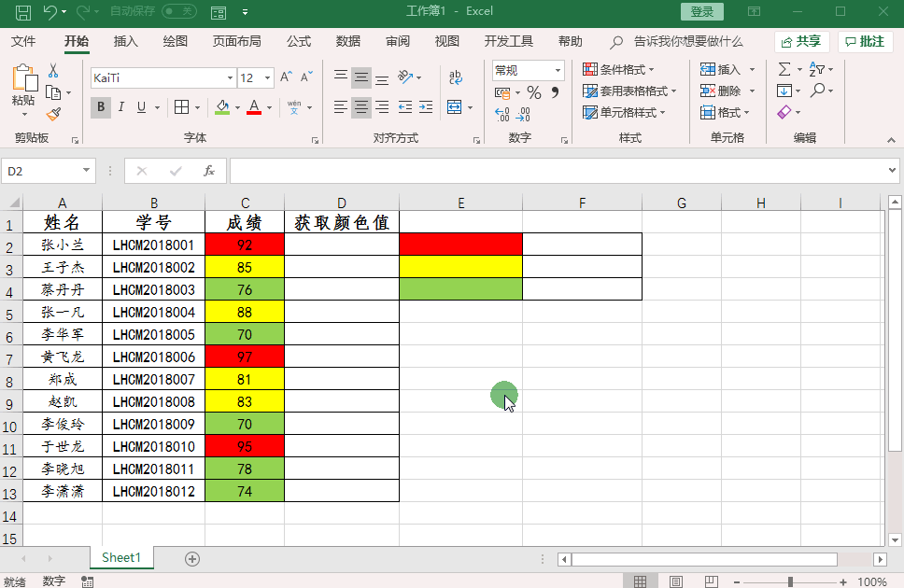Click the Cut scissors icon

53,70
